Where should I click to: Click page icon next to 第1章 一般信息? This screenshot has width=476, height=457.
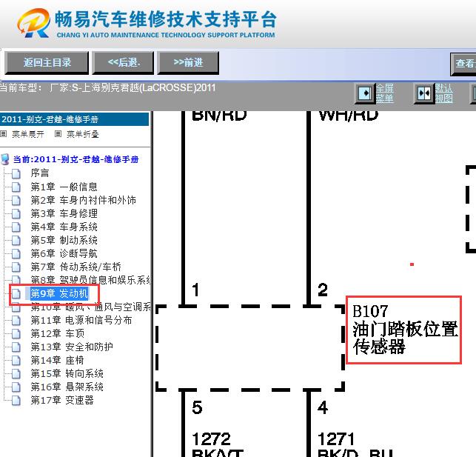coord(16,187)
